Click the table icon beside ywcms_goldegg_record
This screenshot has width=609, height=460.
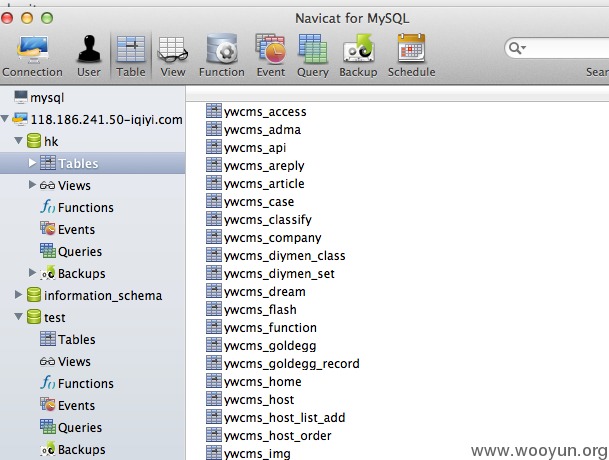[214, 362]
